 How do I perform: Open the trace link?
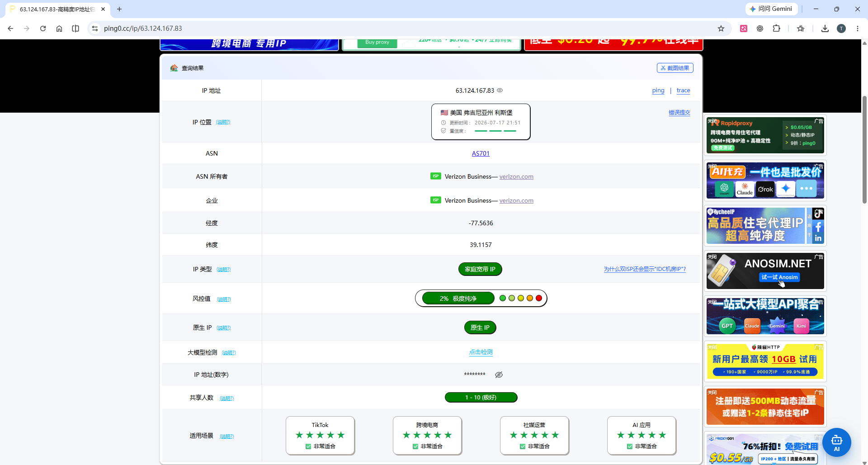683,90
